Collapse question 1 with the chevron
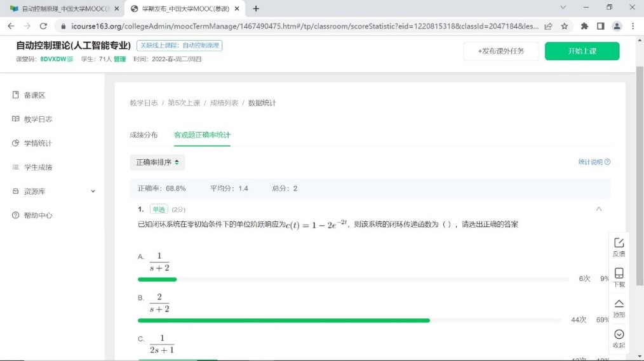The width and height of the screenshot is (644, 361). point(598,209)
